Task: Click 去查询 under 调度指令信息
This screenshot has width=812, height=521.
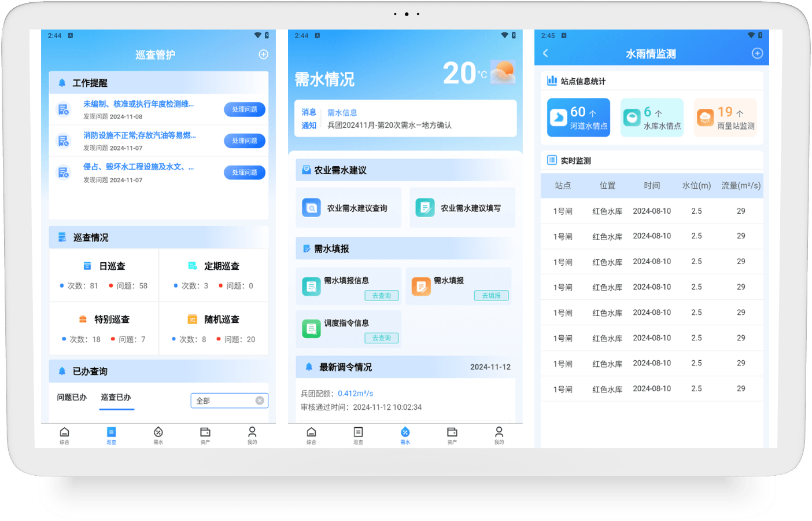Action: coord(382,338)
